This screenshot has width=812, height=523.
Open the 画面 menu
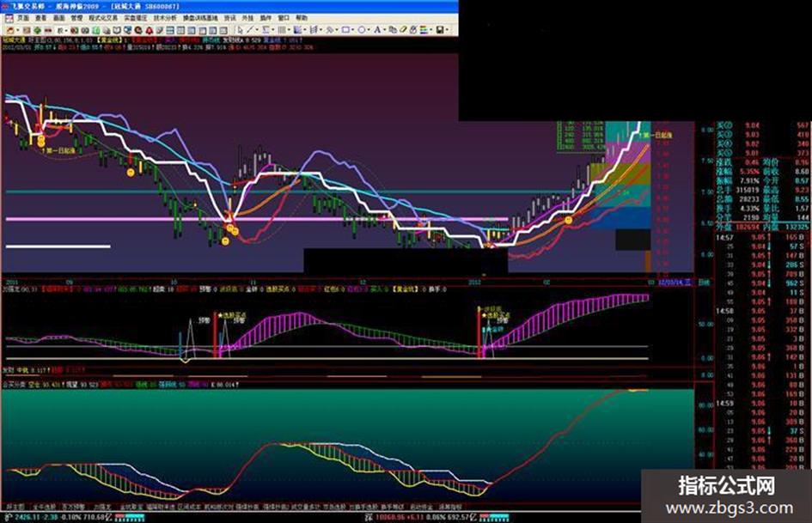59,18
